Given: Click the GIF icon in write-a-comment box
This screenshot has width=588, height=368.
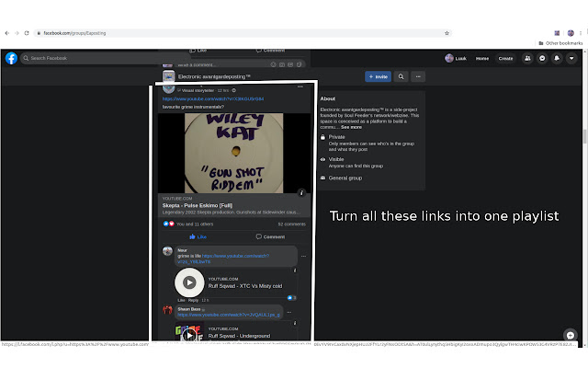Looking at the screenshot, I should (290, 64).
